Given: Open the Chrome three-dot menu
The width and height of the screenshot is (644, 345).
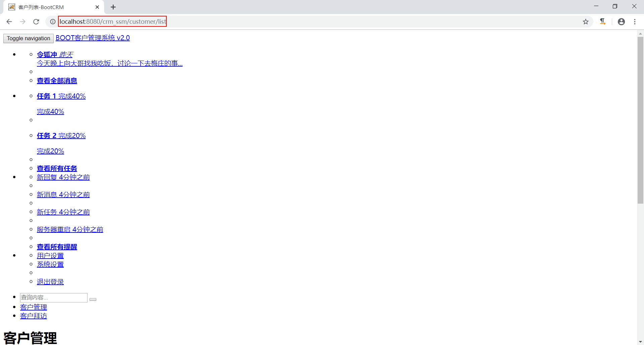Looking at the screenshot, I should [x=635, y=21].
